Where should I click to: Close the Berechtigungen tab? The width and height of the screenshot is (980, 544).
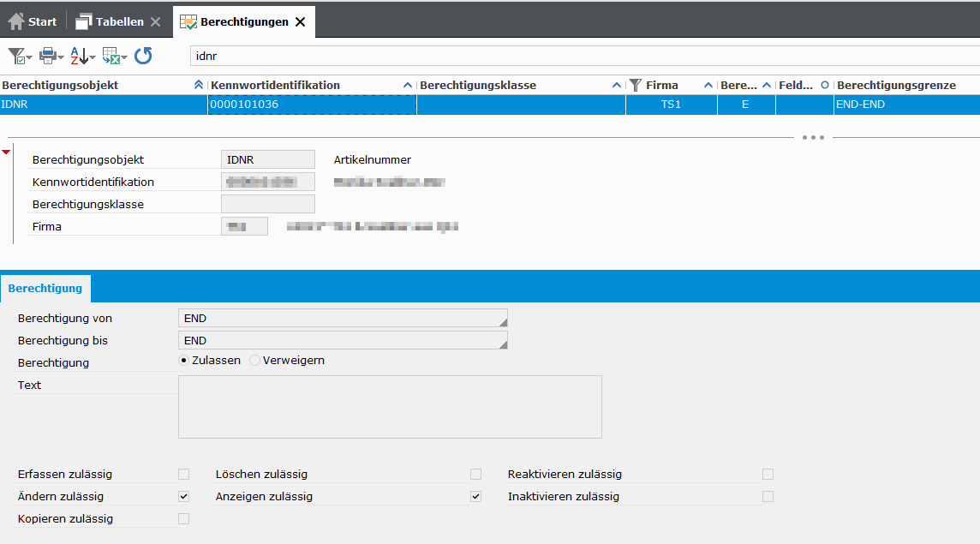[301, 22]
